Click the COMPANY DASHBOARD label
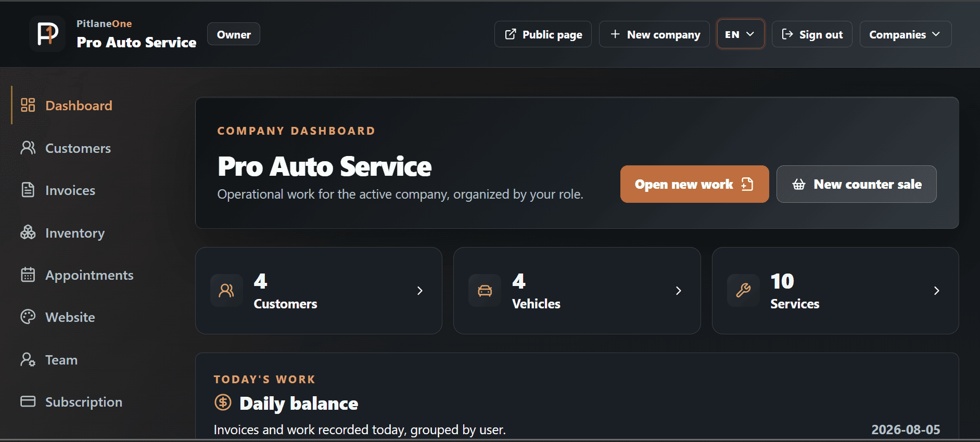The image size is (980, 442). coord(296,131)
